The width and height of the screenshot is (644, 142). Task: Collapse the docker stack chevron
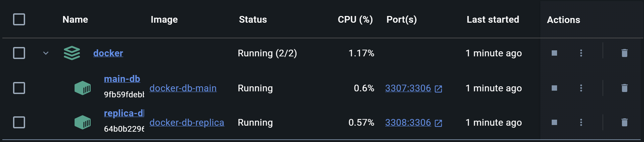pos(46,53)
